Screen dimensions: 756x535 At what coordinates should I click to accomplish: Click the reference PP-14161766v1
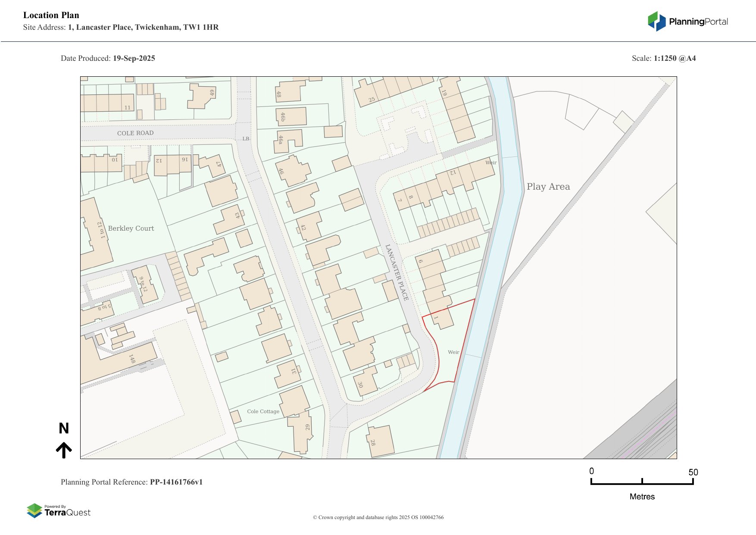point(176,482)
